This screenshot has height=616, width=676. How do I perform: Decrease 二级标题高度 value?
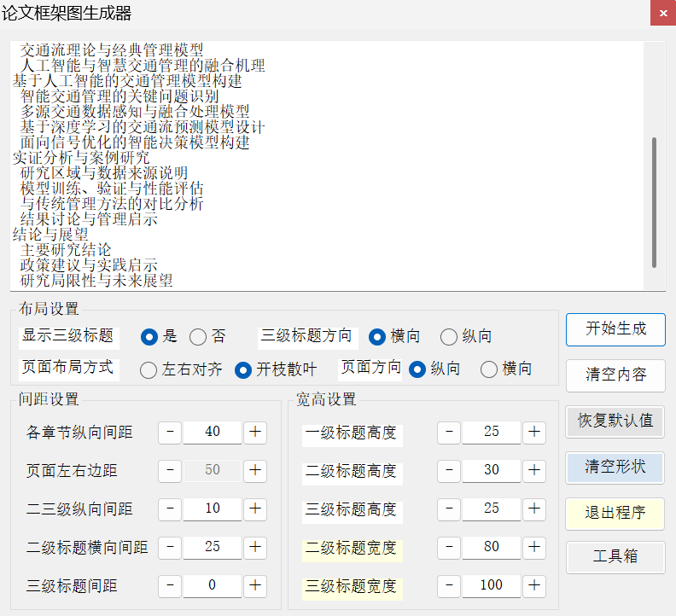(x=449, y=470)
